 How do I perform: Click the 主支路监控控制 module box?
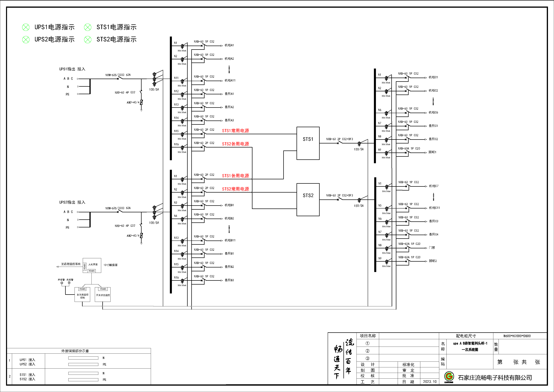coord(82,295)
